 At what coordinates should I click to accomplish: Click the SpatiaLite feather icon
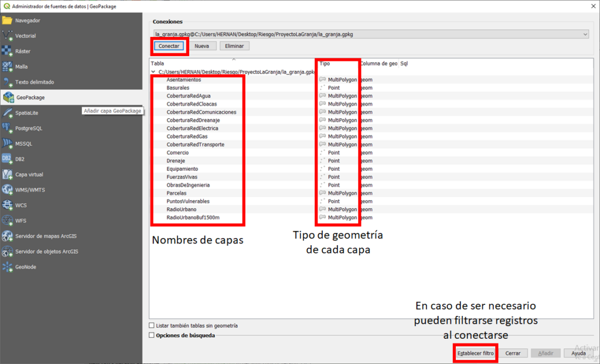tap(7, 113)
